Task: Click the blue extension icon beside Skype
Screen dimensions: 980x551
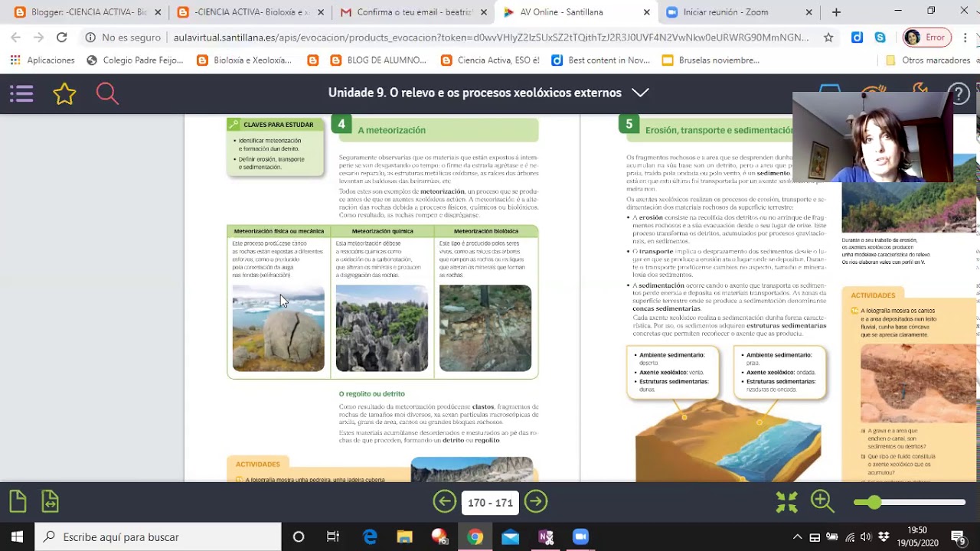Action: [x=857, y=37]
